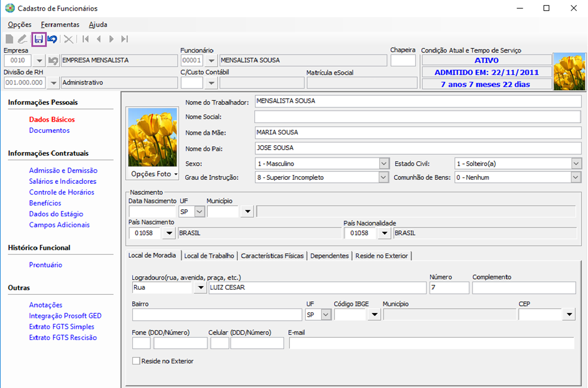This screenshot has width=588, height=388.
Task: Click the Número field showing 7
Action: coord(449,288)
